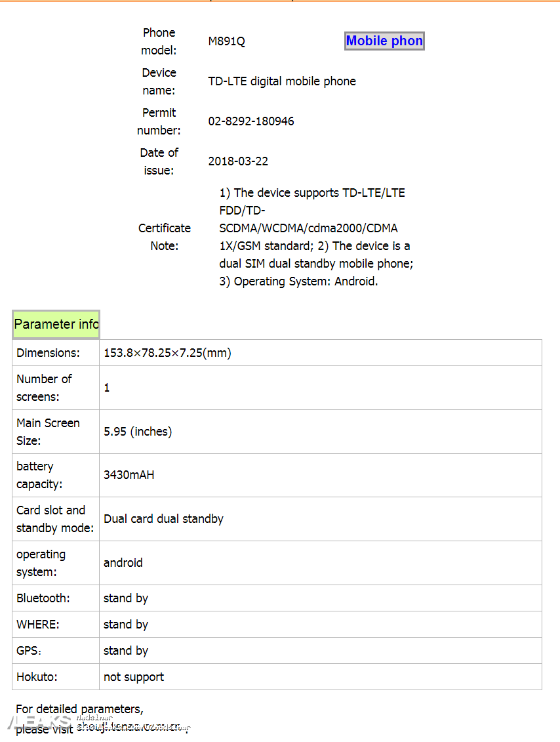
Task: Click the Number of screens label
Action: pyautogui.click(x=44, y=388)
